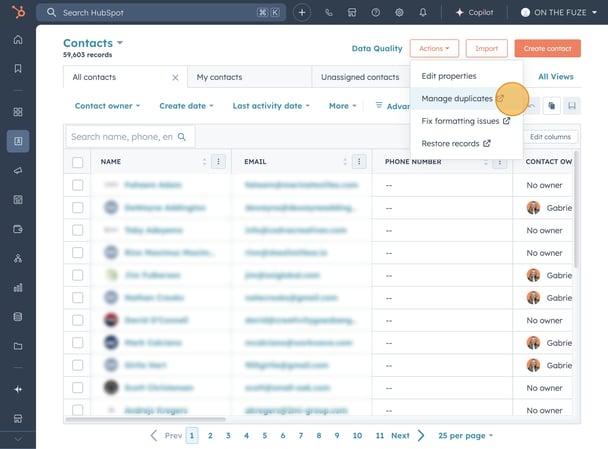Open the Reporting bar chart icon in sidebar
This screenshot has width=608, height=449.
pos(18,287)
